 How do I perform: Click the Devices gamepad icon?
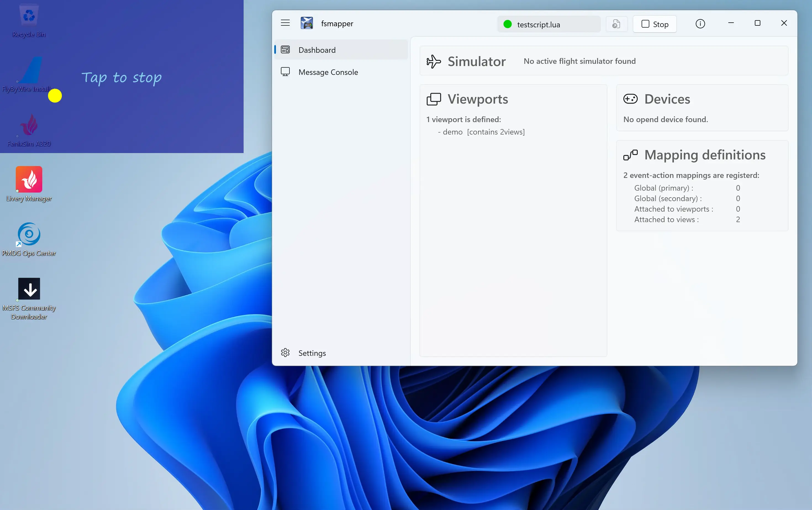click(630, 99)
